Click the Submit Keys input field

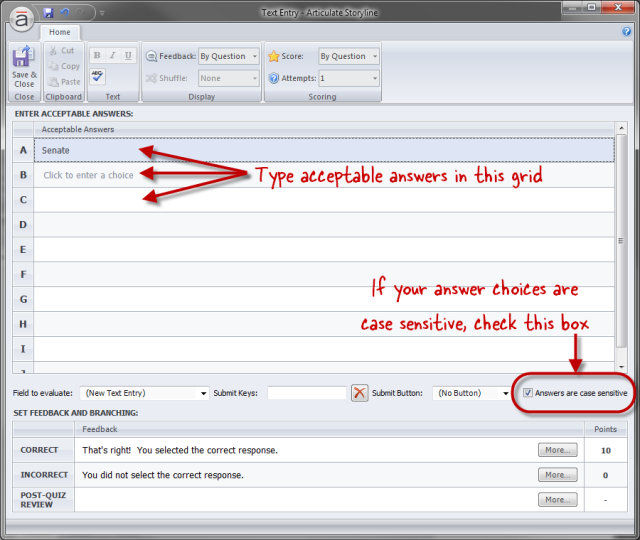pos(307,393)
